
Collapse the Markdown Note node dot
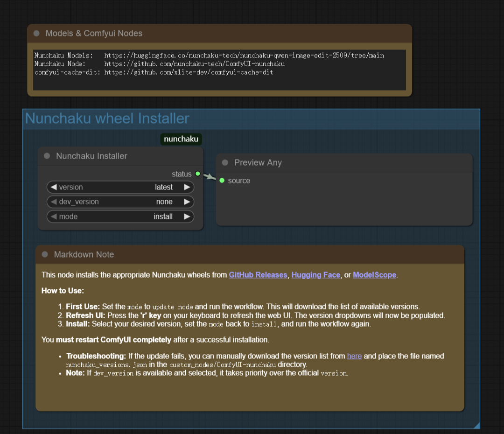click(x=45, y=254)
